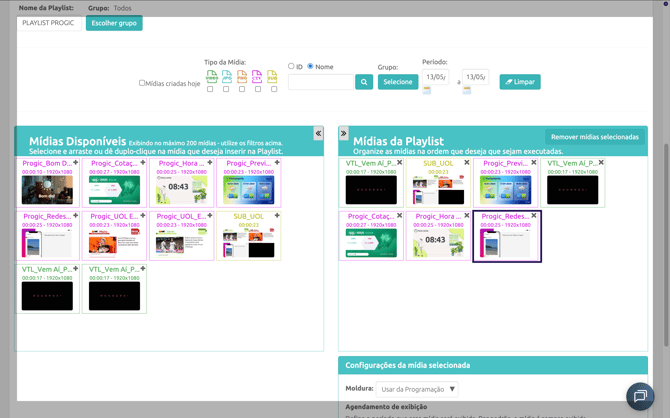The image size is (670, 418).
Task: Collapse the Mídias Disponíveis panel
Action: coord(318,133)
